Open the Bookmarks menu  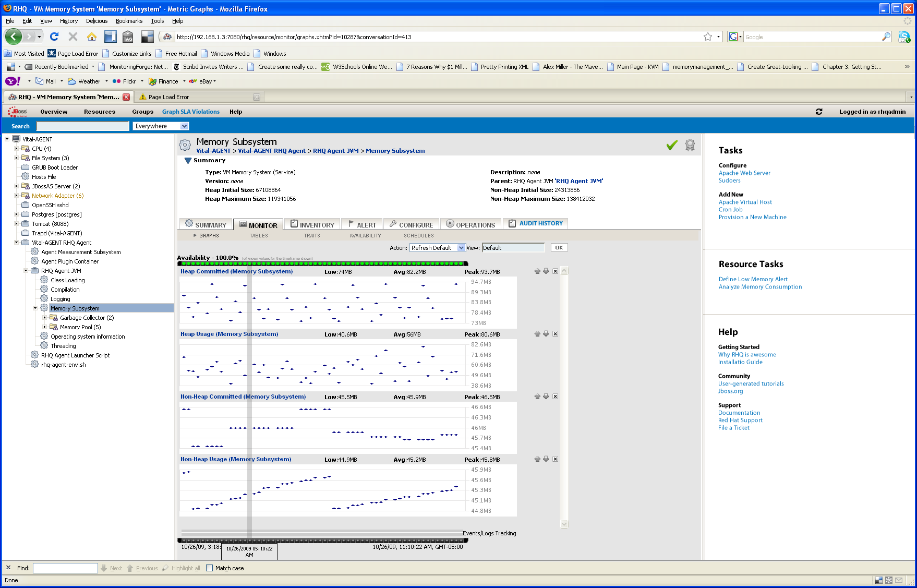coord(129,21)
